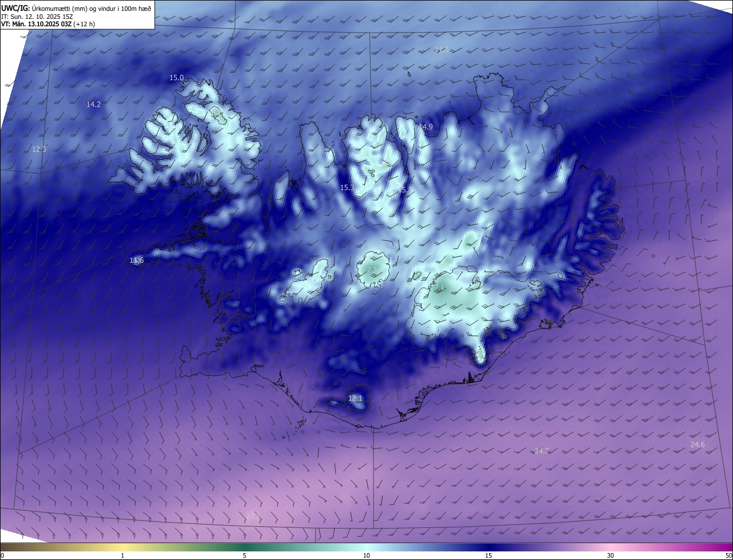Click the 27.3 value south of Iceland
733x560 pixels.
tap(252, 516)
